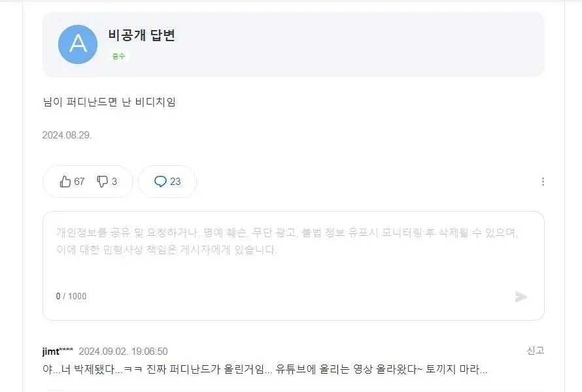Screen dimensions: 582x392
Task: Click the blue A avatar icon
Action: point(78,44)
